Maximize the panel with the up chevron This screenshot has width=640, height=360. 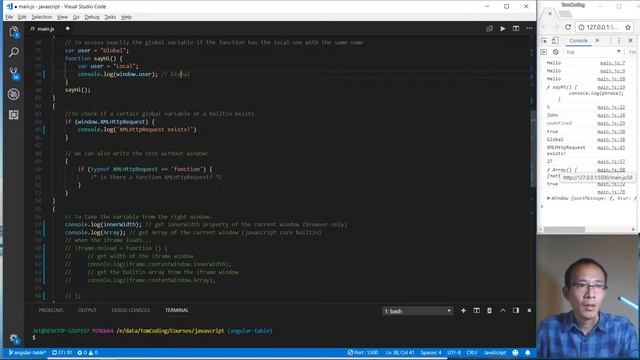pyautogui.click(x=503, y=311)
